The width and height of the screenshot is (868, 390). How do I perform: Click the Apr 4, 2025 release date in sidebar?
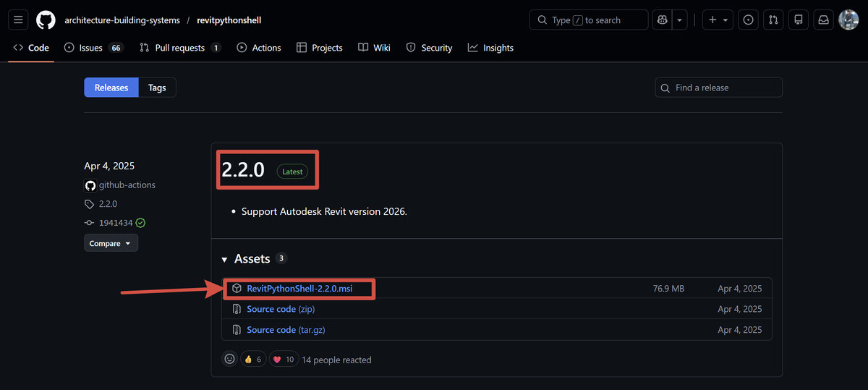(x=109, y=166)
